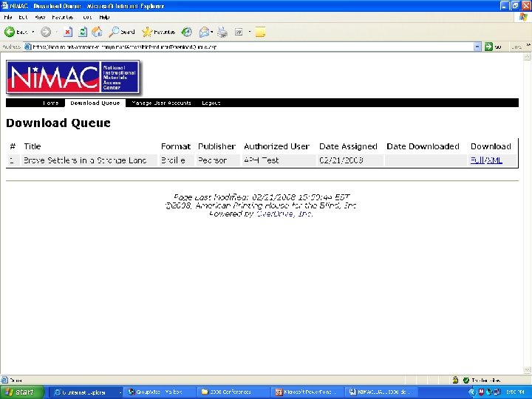The height and width of the screenshot is (399, 532).
Task: Click the Edit with Word icon
Action: click(x=239, y=32)
